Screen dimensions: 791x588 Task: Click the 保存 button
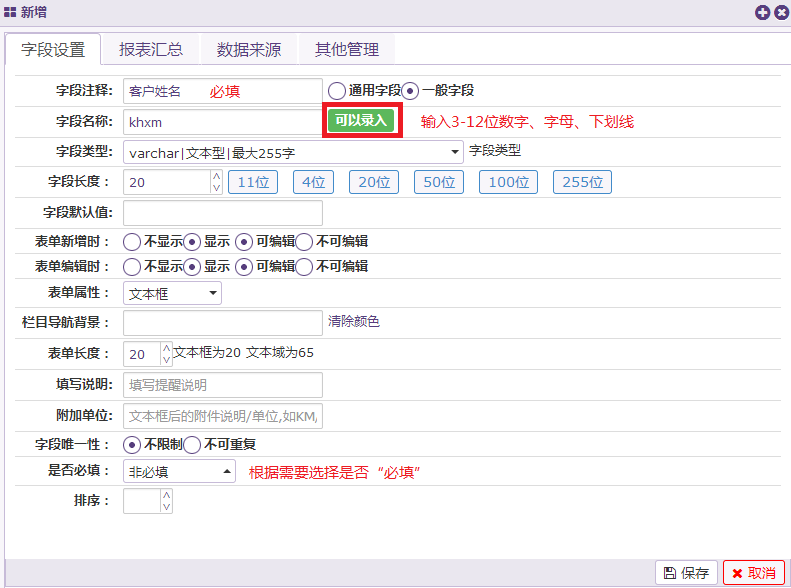pos(686,573)
